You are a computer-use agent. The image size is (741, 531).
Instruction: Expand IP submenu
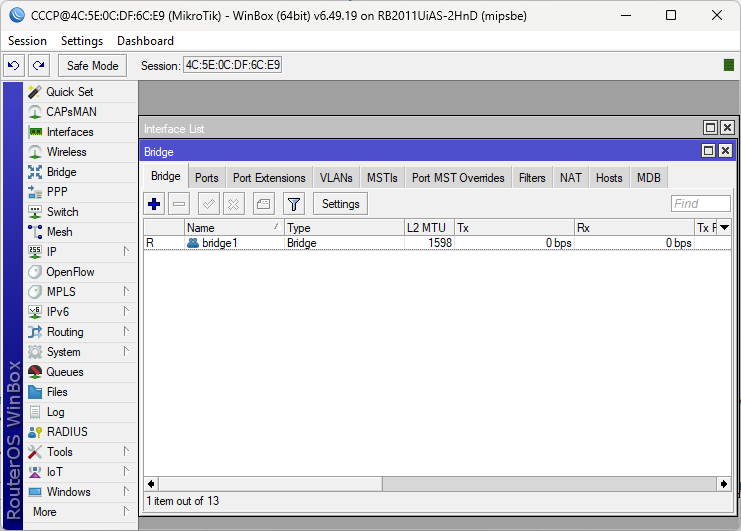click(x=126, y=251)
